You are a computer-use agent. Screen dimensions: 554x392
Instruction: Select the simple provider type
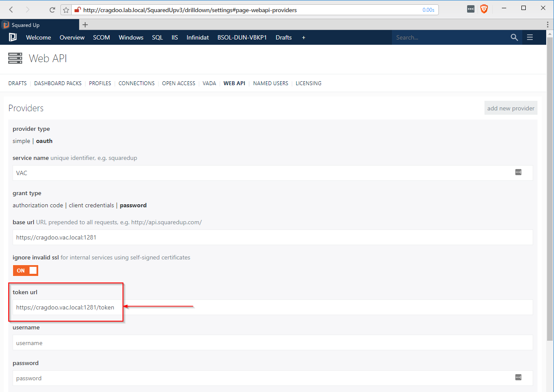tap(21, 141)
